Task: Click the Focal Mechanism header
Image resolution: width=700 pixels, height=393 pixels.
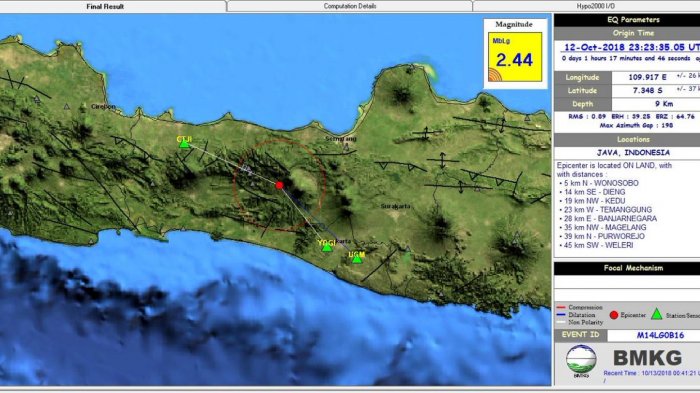Action: 633,268
